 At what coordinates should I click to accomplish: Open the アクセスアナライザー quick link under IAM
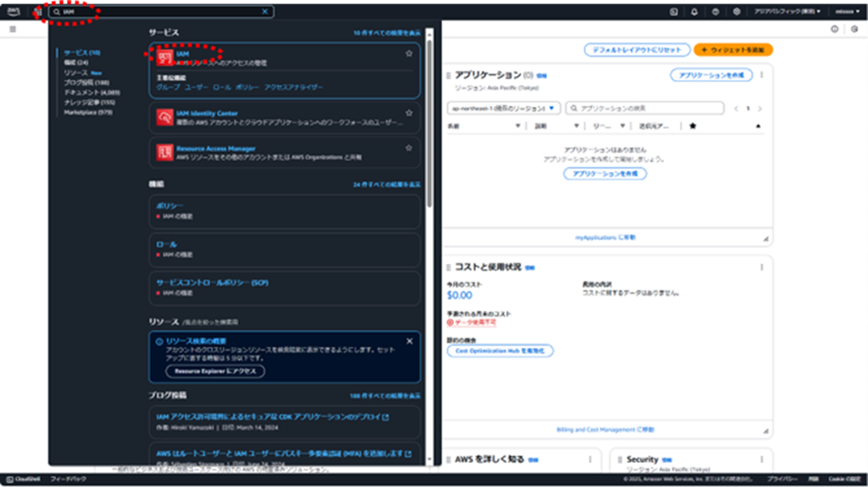[x=294, y=88]
